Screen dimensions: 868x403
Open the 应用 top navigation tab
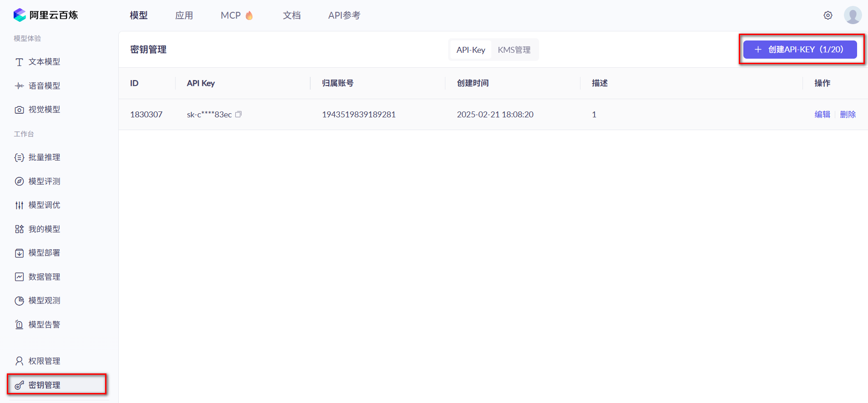(184, 15)
